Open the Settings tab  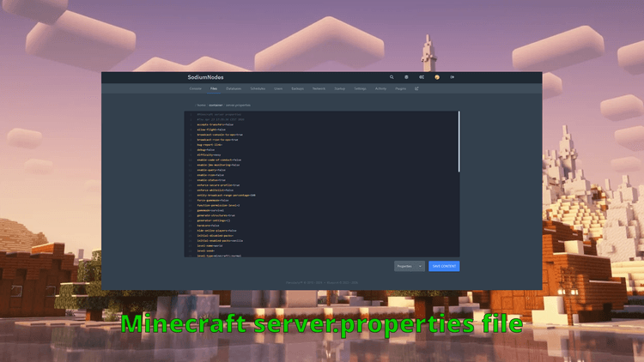tap(360, 88)
